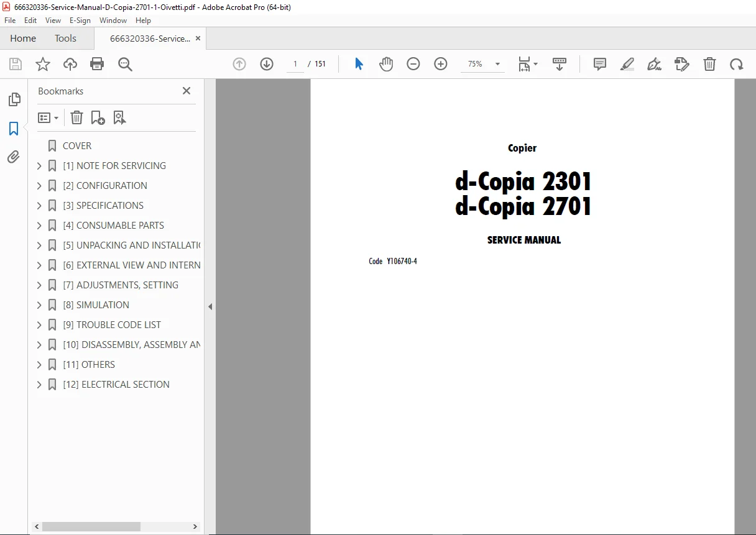Image resolution: width=756 pixels, height=535 pixels.
Task: Open the View menu
Action: [x=53, y=21]
